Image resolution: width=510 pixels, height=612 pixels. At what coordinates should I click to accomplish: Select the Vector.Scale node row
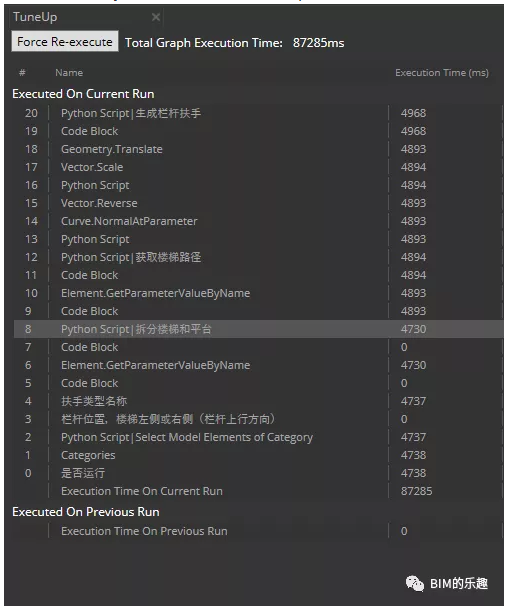pos(258,167)
